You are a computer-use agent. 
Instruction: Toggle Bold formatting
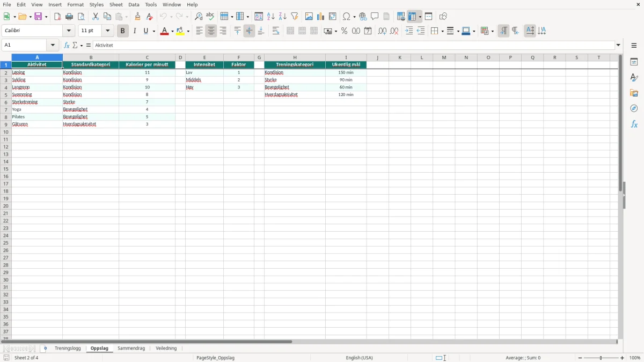tap(122, 31)
